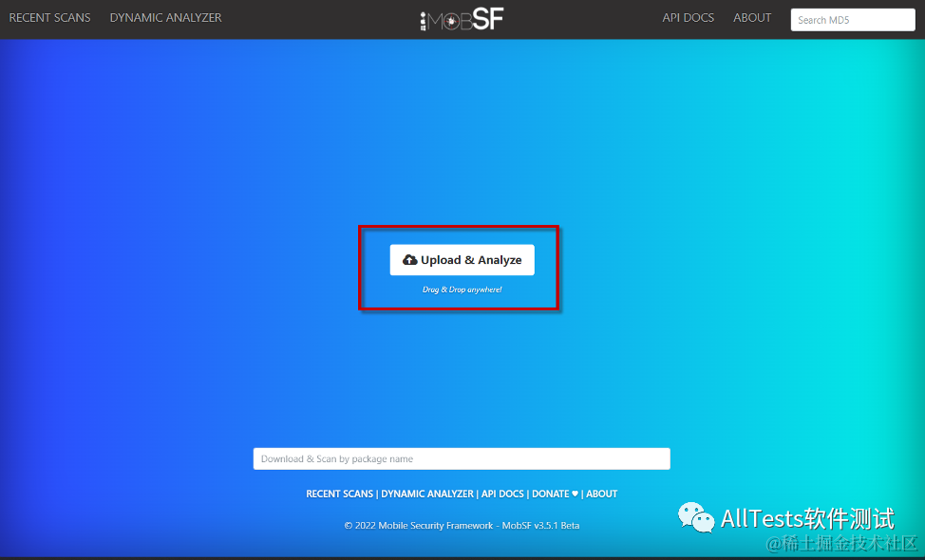
Task: Open API Docs in top navbar
Action: point(688,18)
